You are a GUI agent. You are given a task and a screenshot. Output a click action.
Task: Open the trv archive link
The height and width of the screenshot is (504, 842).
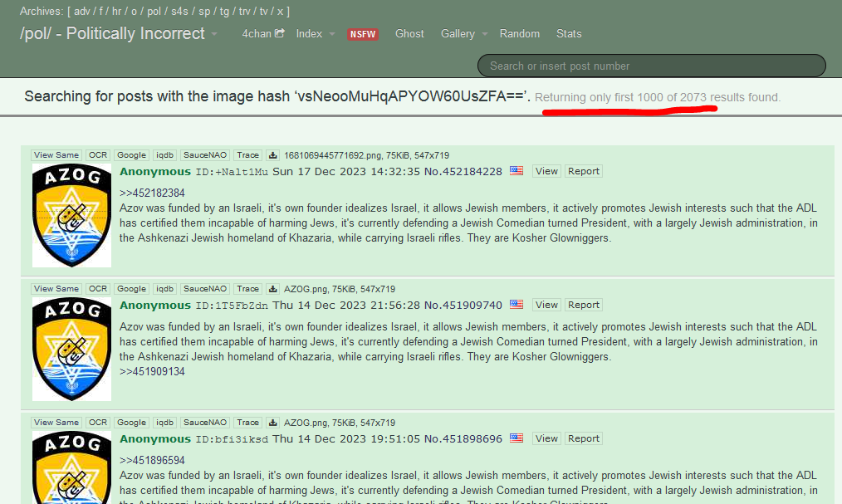tap(244, 11)
